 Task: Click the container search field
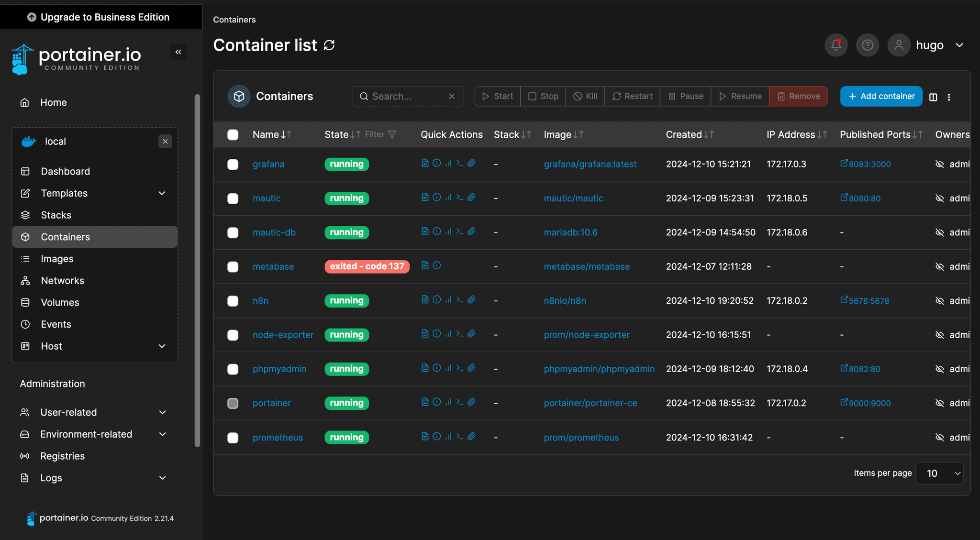[407, 96]
